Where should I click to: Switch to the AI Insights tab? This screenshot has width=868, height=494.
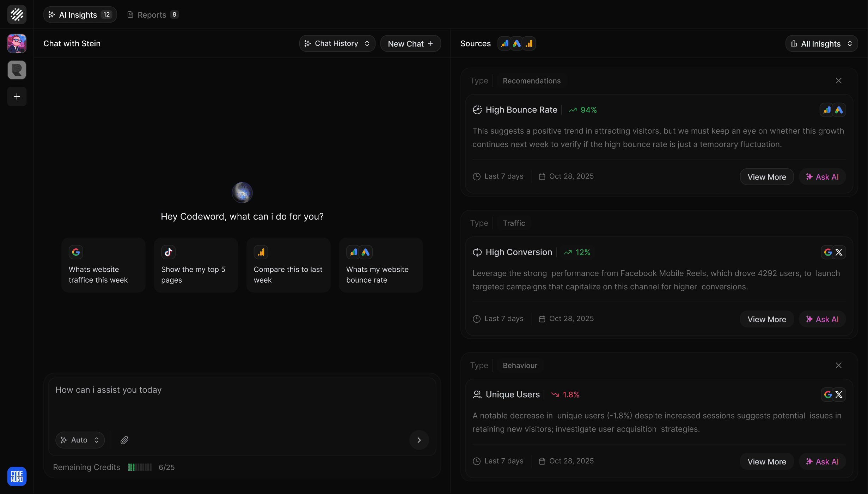(80, 14)
